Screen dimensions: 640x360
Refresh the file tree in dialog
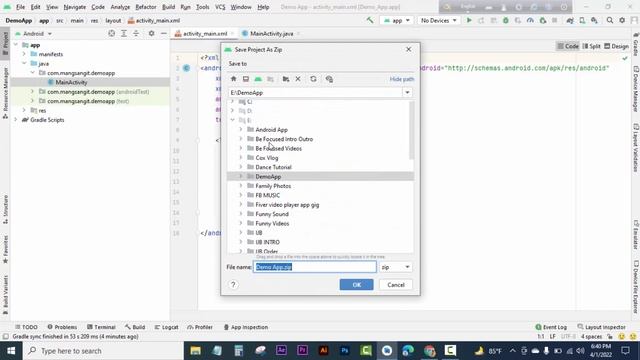coord(313,79)
